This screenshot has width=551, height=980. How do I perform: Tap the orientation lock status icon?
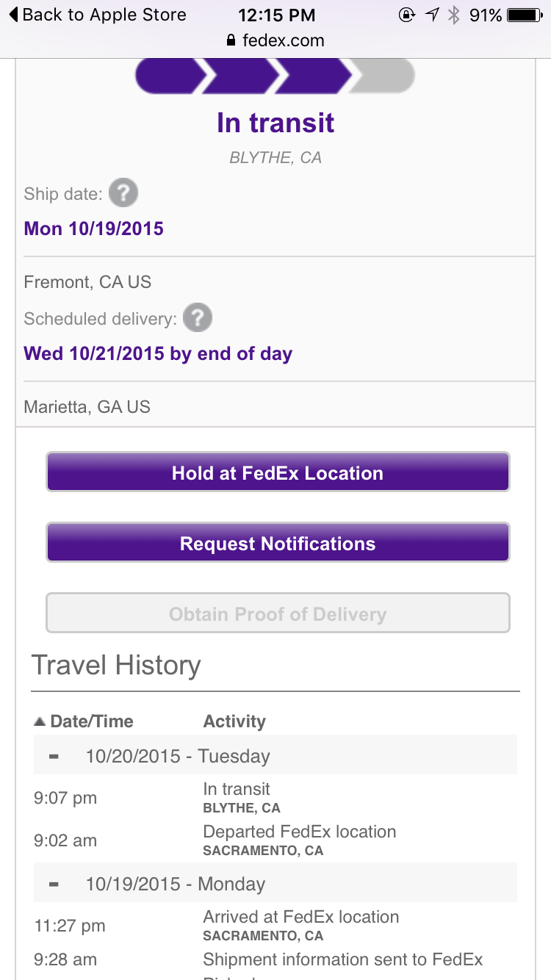406,15
